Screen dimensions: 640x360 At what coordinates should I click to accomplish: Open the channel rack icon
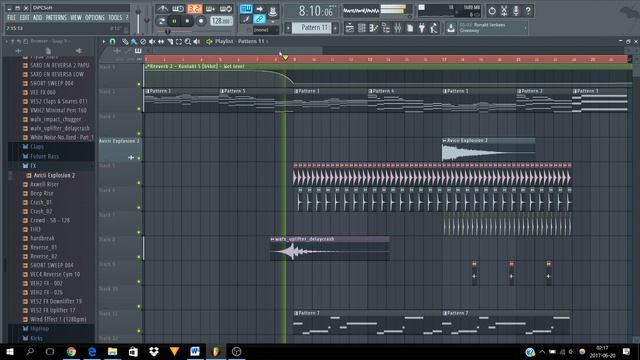click(362, 28)
